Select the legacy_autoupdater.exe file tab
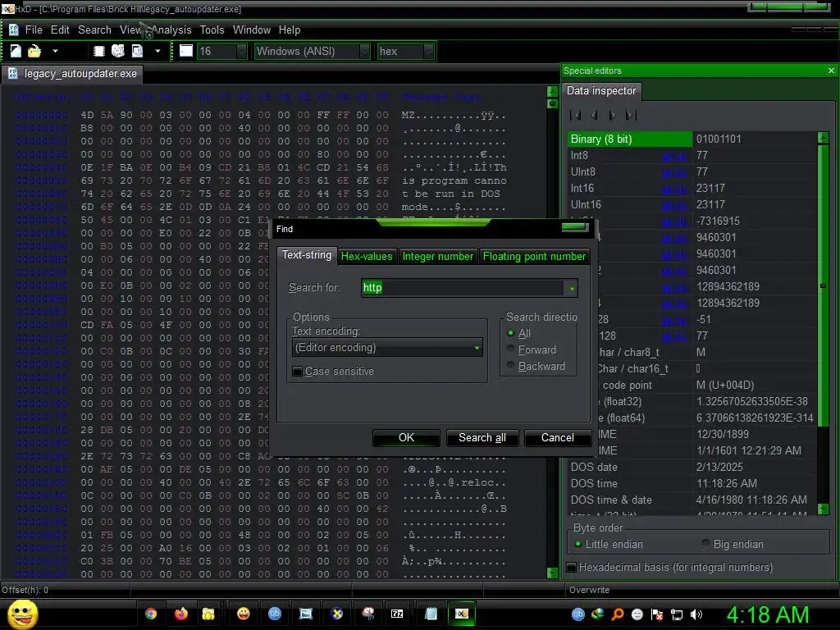 click(x=73, y=74)
